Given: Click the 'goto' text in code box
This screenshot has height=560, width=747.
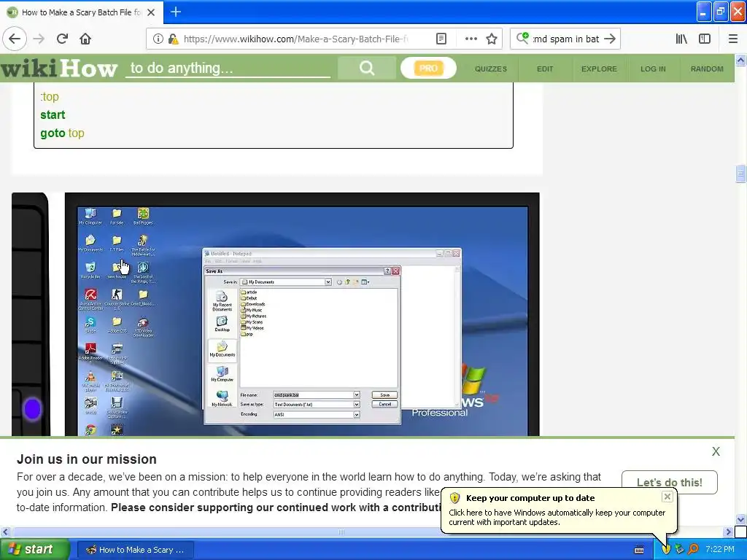Looking at the screenshot, I should click(53, 133).
